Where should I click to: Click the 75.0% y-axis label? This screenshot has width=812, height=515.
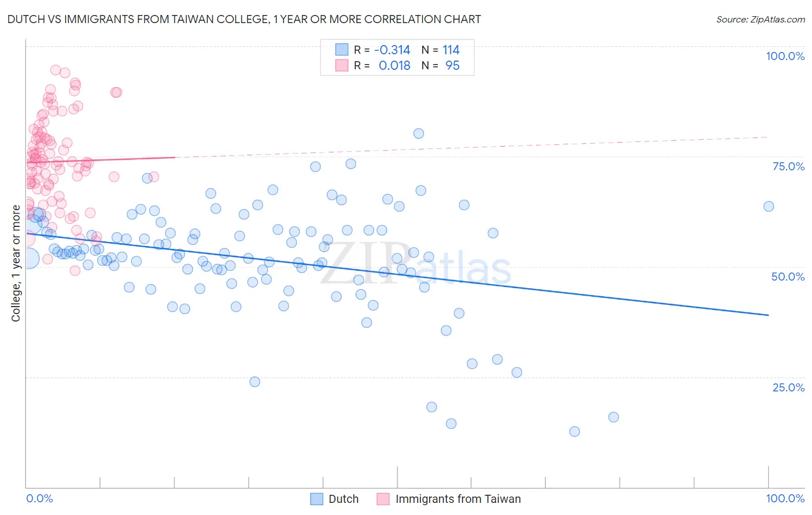pyautogui.click(x=788, y=166)
